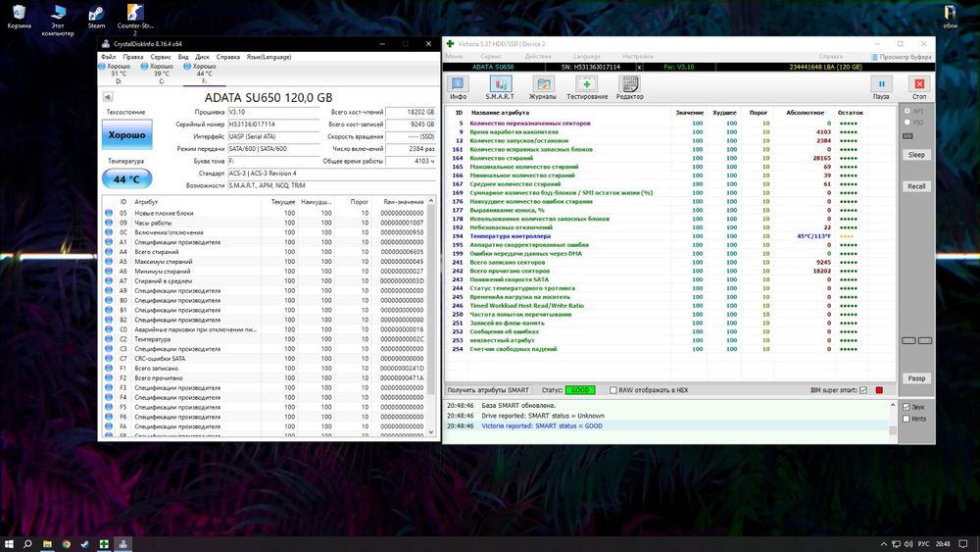Click the small x next to serial number
Screen dimensions: 980x552
[x=639, y=67]
